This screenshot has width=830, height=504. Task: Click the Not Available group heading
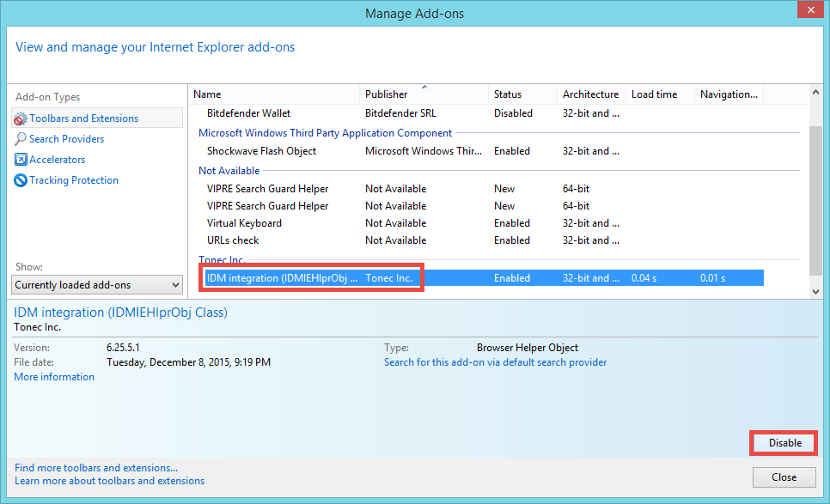229,170
